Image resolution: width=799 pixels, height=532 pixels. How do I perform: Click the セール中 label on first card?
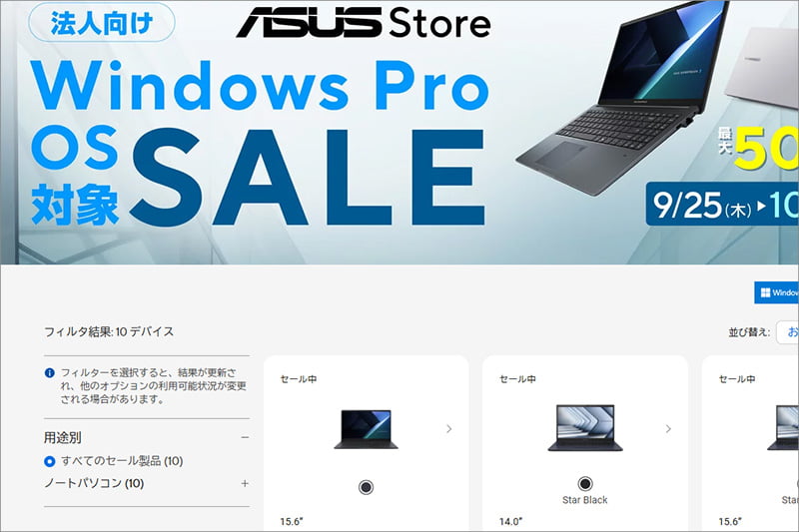click(x=299, y=379)
